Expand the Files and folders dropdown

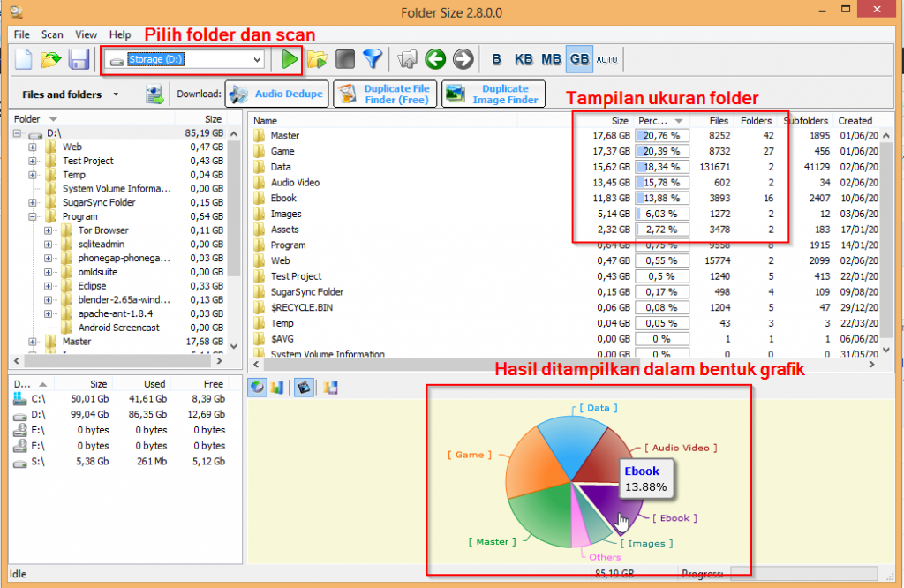[x=116, y=94]
